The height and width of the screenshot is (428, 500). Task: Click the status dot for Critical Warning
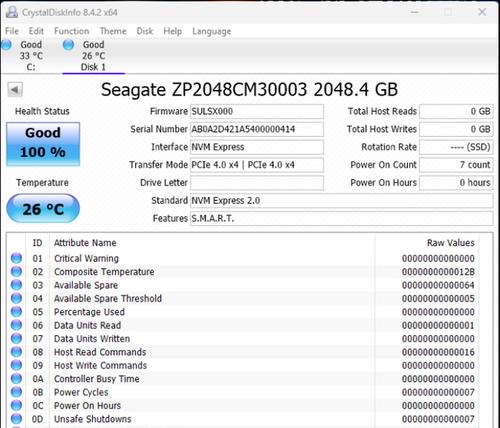click(16, 258)
